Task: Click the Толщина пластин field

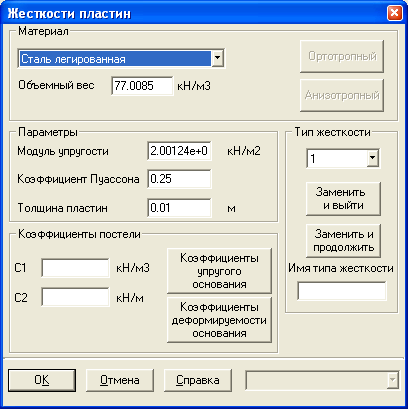Action: (x=179, y=208)
